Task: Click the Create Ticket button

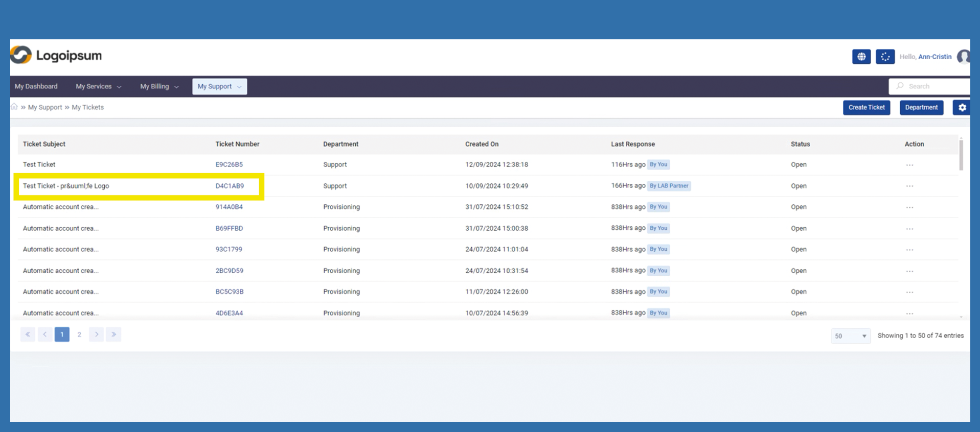Action: [867, 108]
